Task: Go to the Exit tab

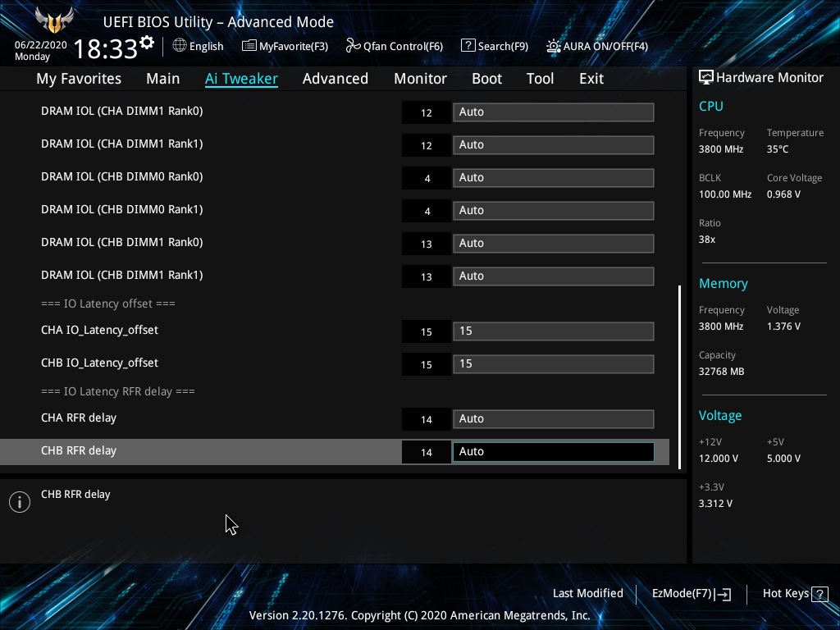Action: pyautogui.click(x=591, y=78)
